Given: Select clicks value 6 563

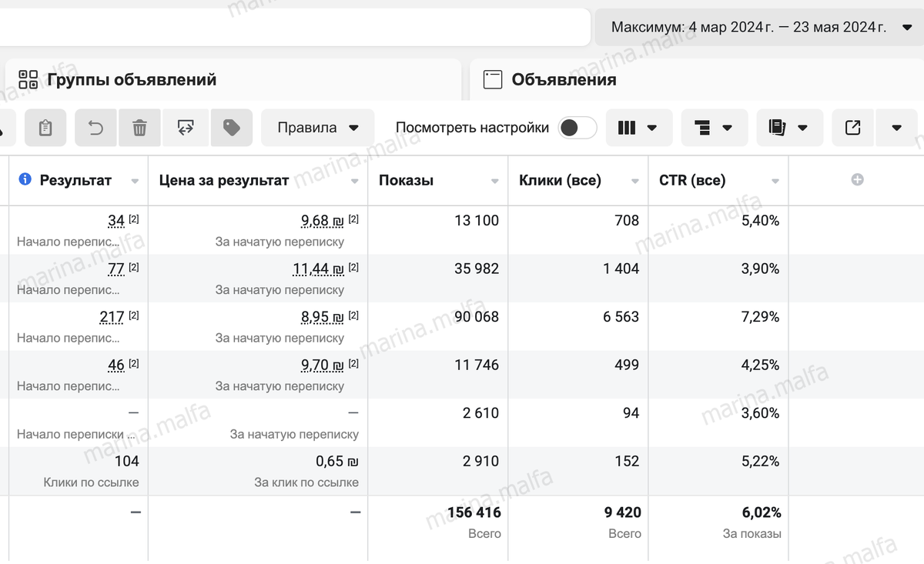Looking at the screenshot, I should point(621,317).
